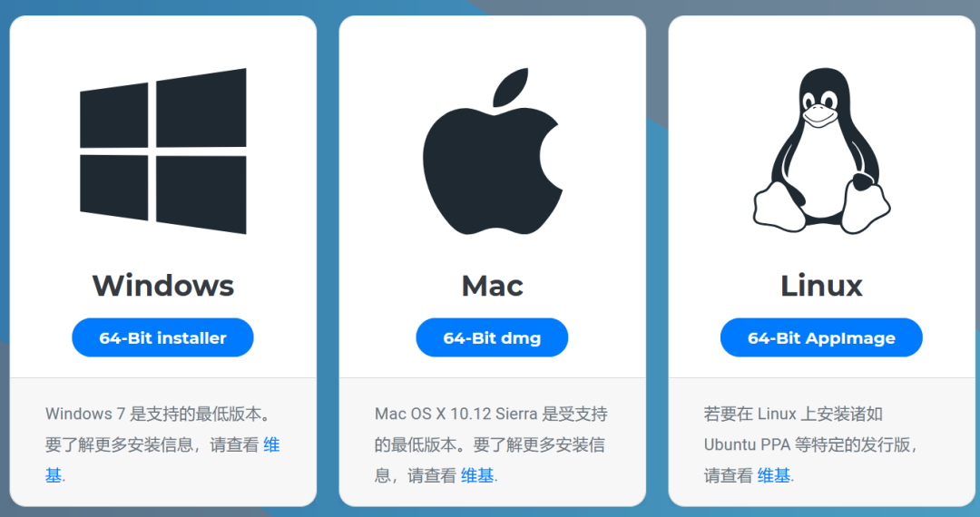This screenshot has width=980, height=517.
Task: Click the 'Windows 7' minimum version text
Action: (79, 414)
